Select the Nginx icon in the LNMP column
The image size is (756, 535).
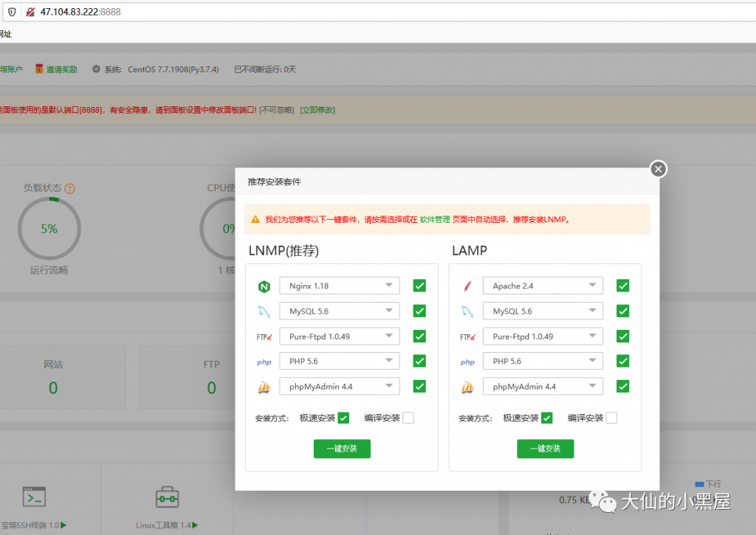264,286
